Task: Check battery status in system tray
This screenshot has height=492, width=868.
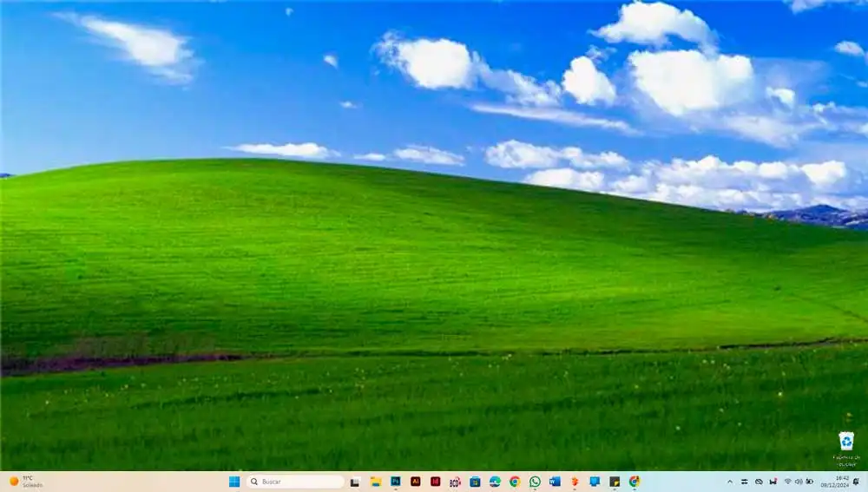Action: click(x=809, y=482)
